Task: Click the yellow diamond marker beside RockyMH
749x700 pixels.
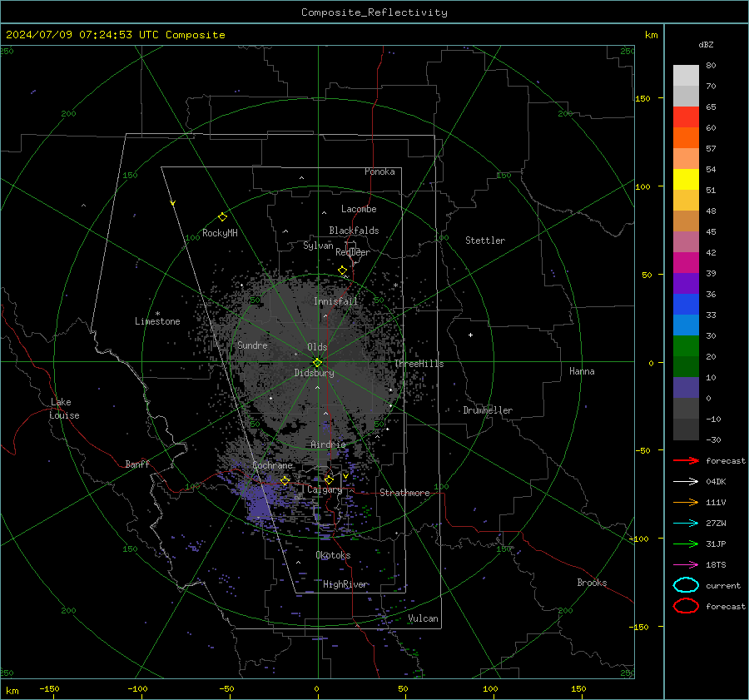Action: (222, 217)
